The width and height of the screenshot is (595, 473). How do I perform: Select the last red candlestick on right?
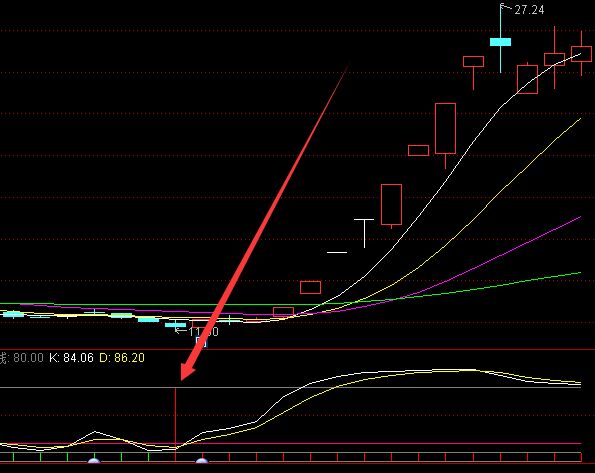tap(581, 54)
